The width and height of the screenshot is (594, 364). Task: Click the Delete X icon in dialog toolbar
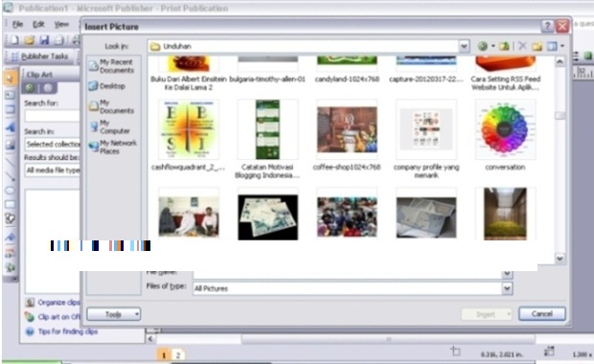pos(522,46)
